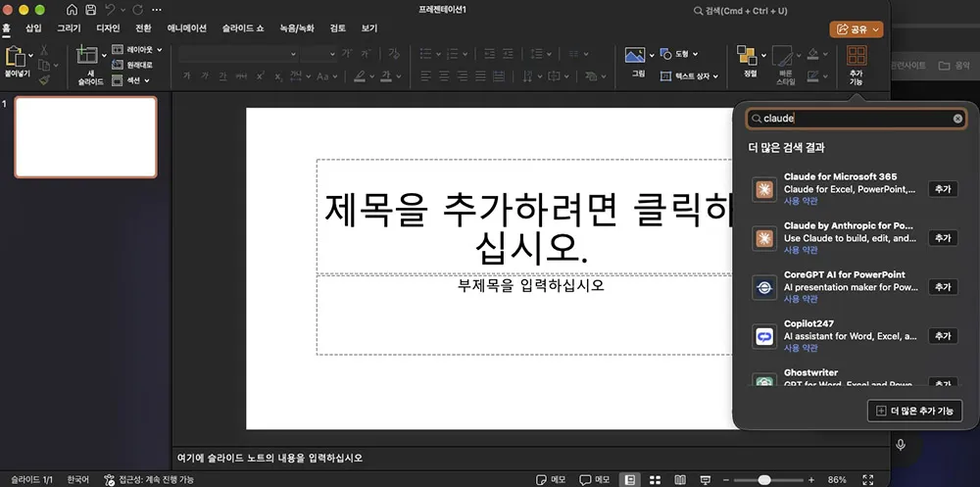Viewport: 980px width, 487px height.
Task: Switch to reading view in status bar
Action: (x=680, y=479)
